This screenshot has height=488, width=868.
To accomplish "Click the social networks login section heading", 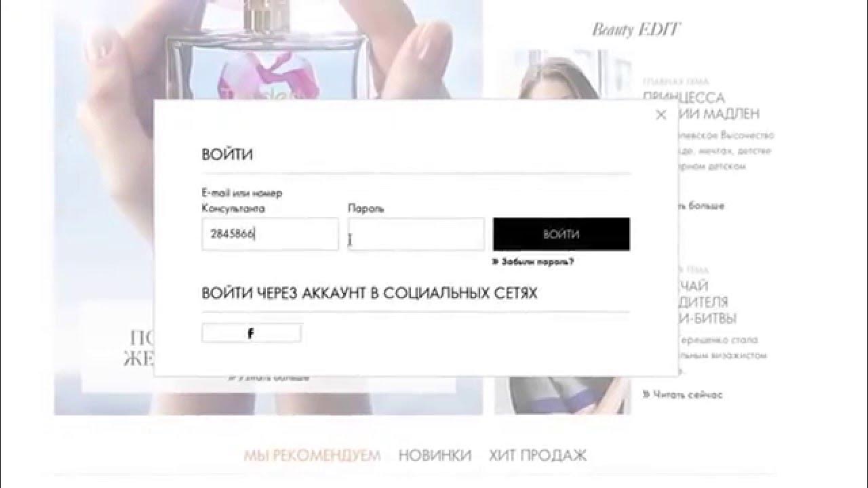I will point(370,293).
